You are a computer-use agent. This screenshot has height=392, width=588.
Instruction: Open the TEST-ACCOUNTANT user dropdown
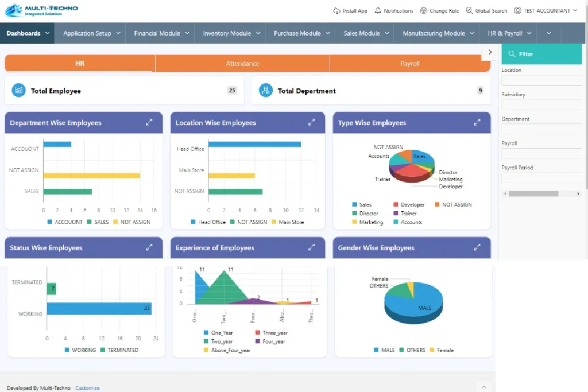click(546, 11)
